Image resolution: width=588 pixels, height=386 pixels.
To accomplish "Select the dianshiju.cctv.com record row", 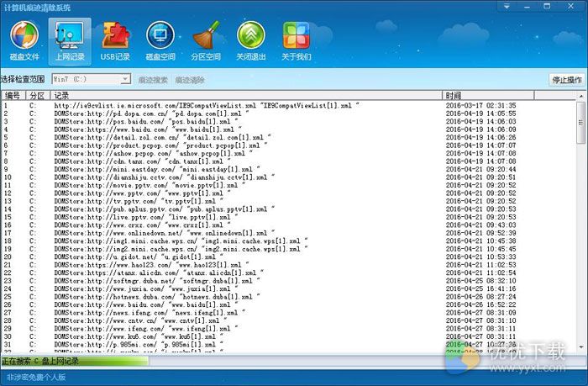I will point(288,177).
